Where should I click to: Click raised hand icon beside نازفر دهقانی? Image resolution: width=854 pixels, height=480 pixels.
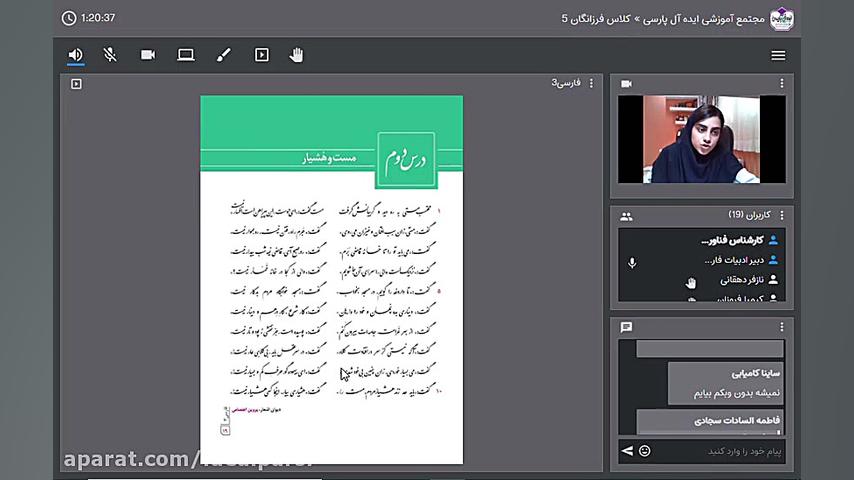pos(691,283)
